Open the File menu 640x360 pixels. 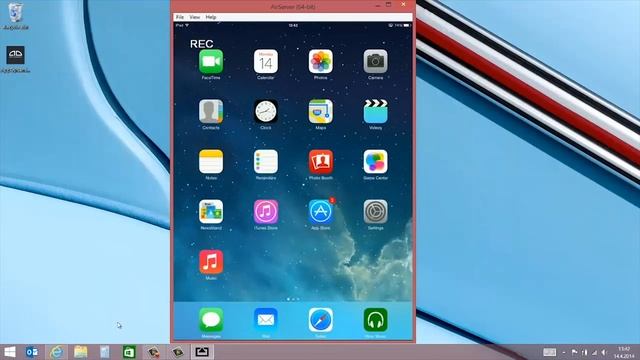pyautogui.click(x=180, y=17)
